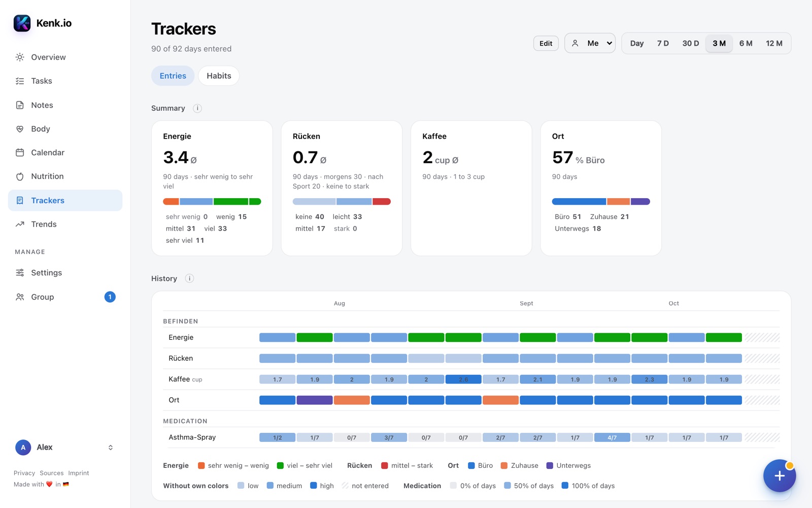
Task: Click the Unterwegs purple legend swatch
Action: [x=550, y=465]
